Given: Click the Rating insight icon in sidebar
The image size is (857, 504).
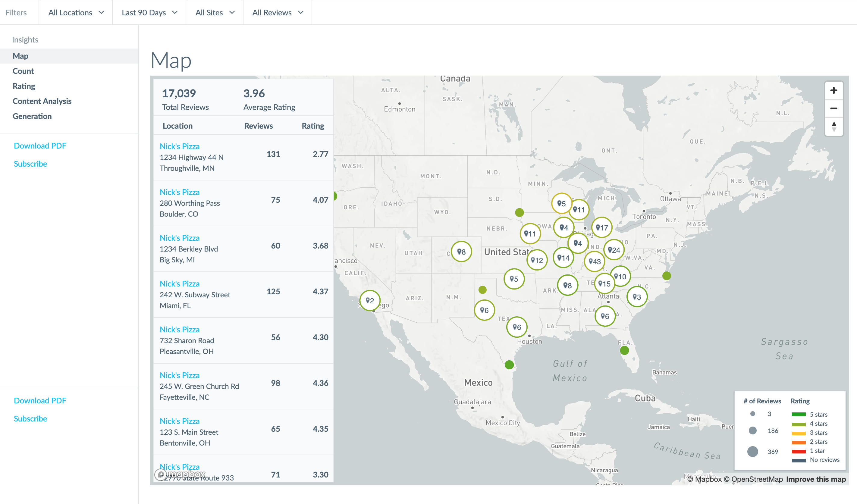Looking at the screenshot, I should pos(24,86).
